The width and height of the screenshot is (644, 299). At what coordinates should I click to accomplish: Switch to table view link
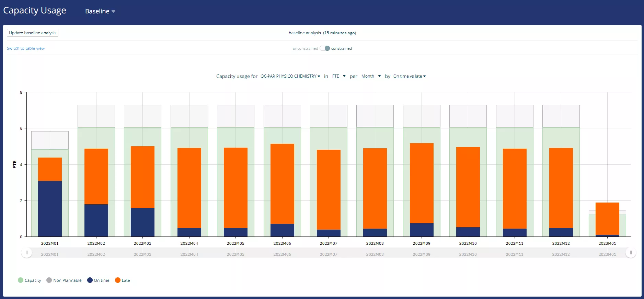pyautogui.click(x=26, y=48)
